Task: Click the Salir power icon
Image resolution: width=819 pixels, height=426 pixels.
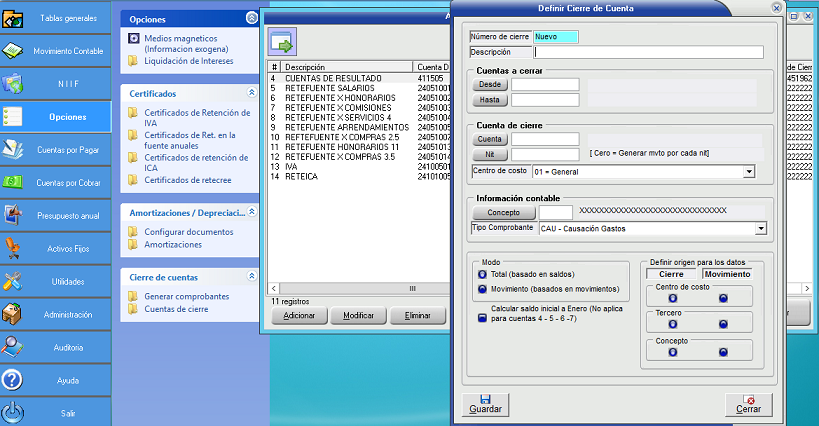Action: tap(13, 412)
